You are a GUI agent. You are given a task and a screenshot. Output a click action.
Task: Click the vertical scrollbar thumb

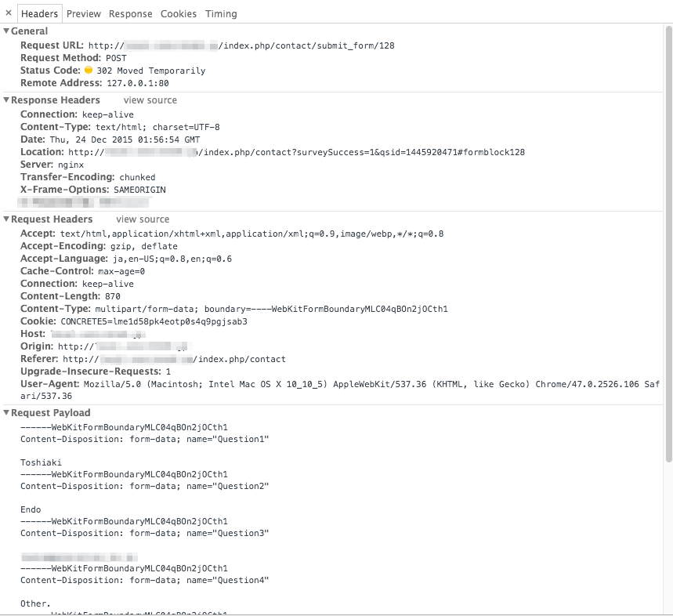pos(668,244)
